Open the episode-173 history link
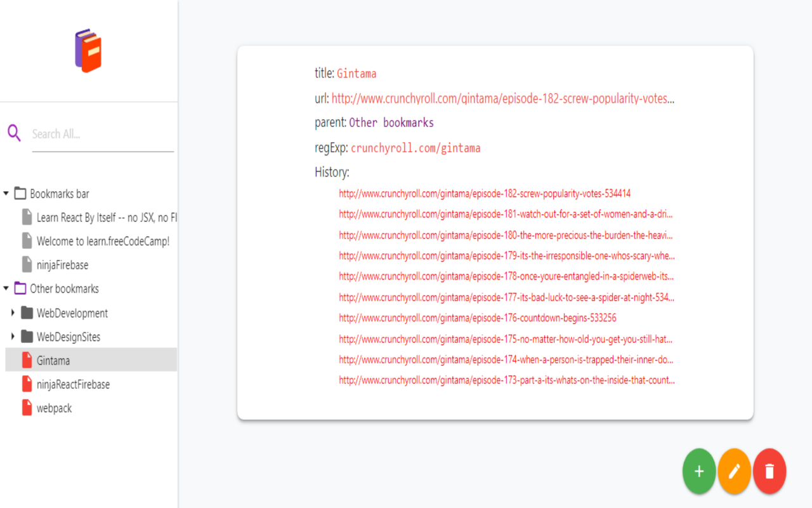This screenshot has width=812, height=508. point(507,380)
